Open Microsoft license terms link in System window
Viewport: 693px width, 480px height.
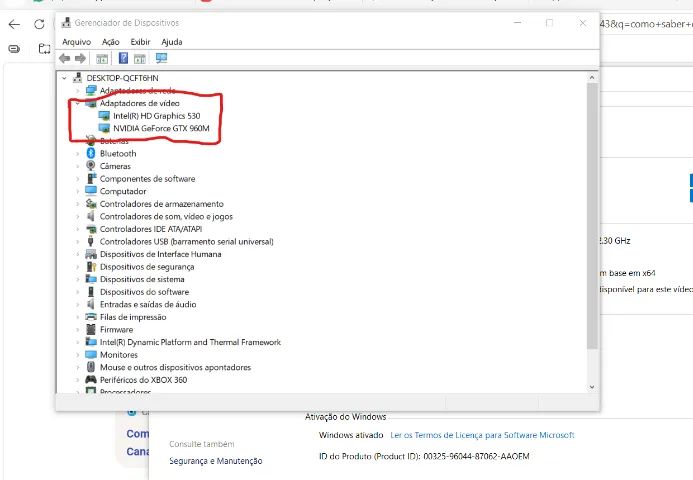[482, 435]
